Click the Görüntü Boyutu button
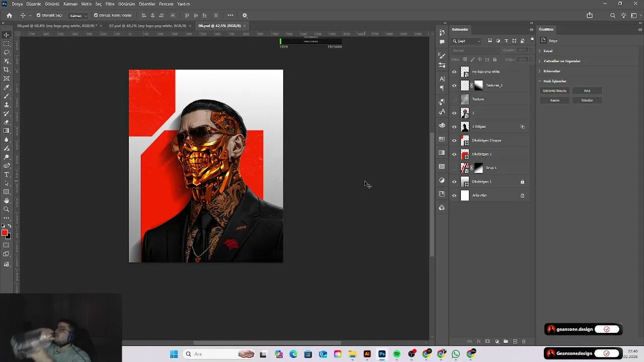Viewport: 644px width, 362px height. pyautogui.click(x=554, y=91)
